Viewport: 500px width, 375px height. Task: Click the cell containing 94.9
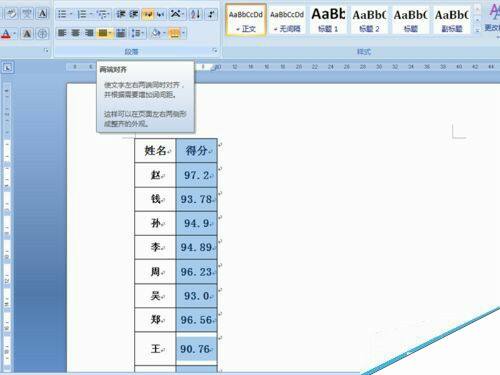click(197, 223)
